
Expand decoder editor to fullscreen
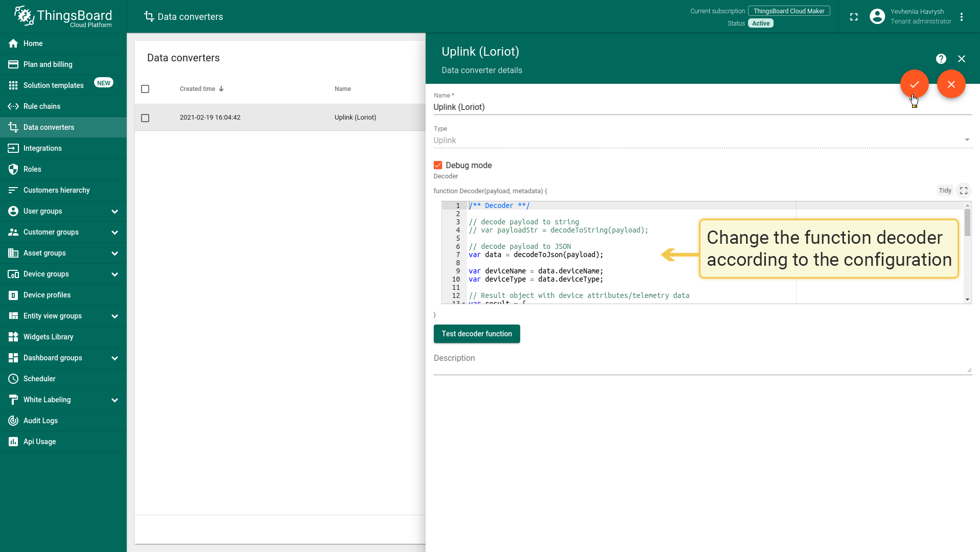(x=963, y=191)
